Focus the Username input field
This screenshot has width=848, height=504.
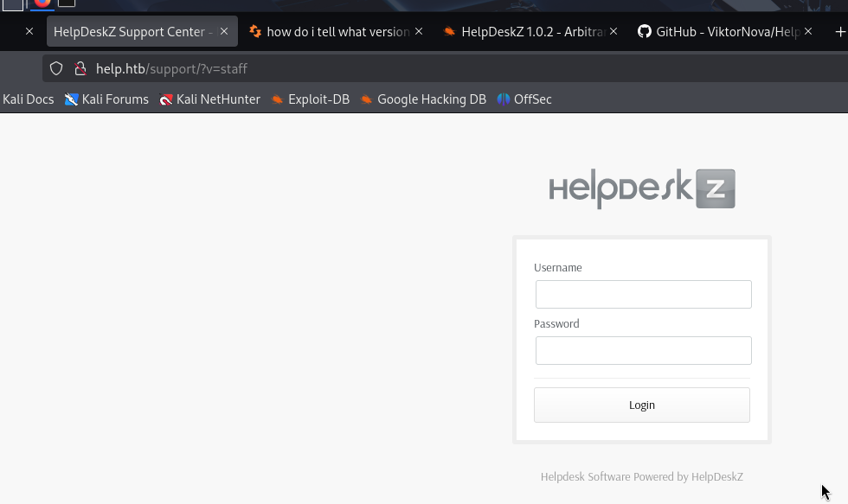(643, 294)
